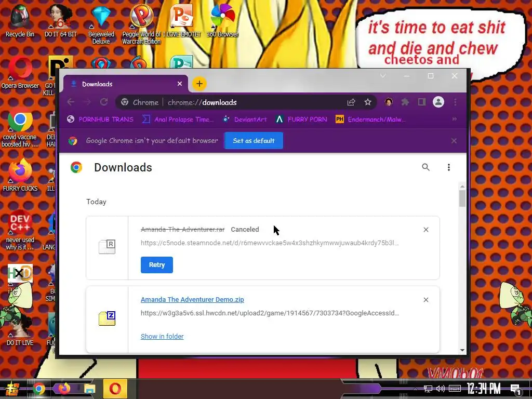The height and width of the screenshot is (399, 532).
Task: Click the extension avatar icon beside star
Action: [389, 102]
